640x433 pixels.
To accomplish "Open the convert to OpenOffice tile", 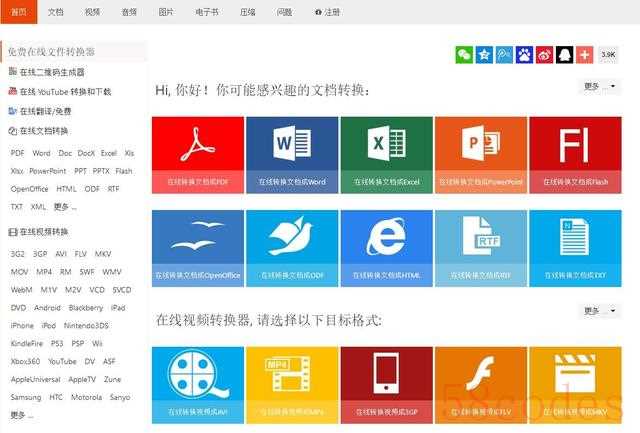I will [198, 249].
